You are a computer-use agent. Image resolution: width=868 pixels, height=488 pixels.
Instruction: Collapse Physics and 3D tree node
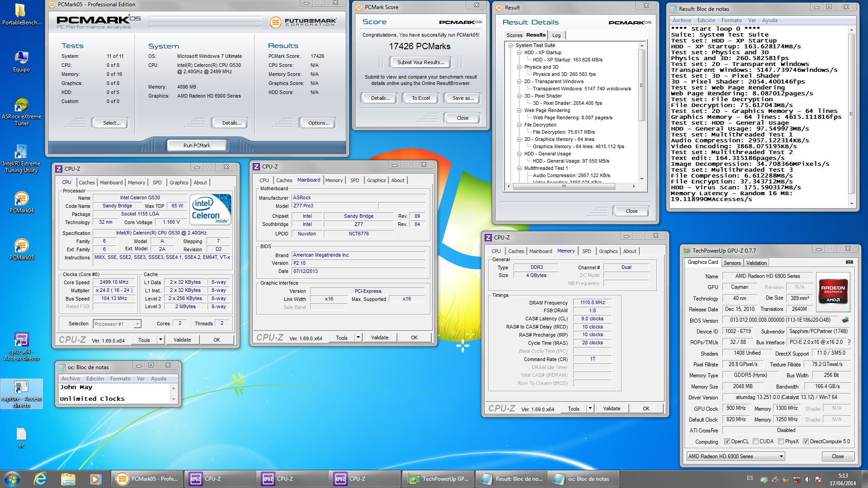tap(519, 67)
